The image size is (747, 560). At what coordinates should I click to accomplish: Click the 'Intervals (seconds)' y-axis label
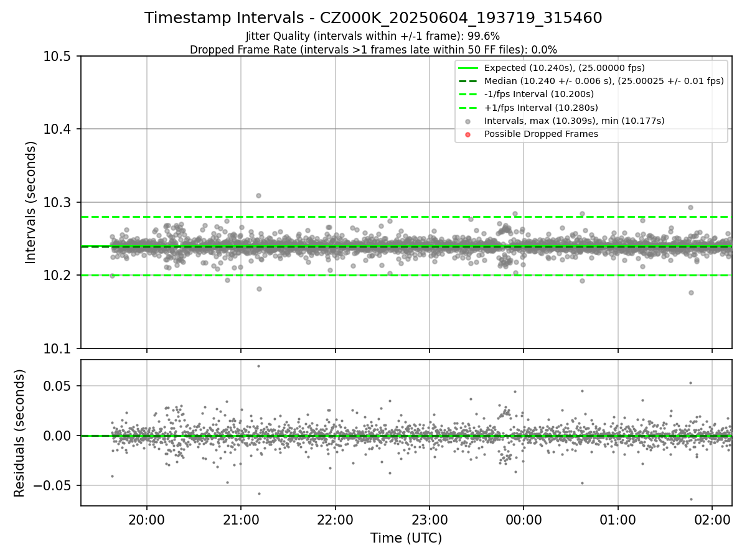coord(31,202)
